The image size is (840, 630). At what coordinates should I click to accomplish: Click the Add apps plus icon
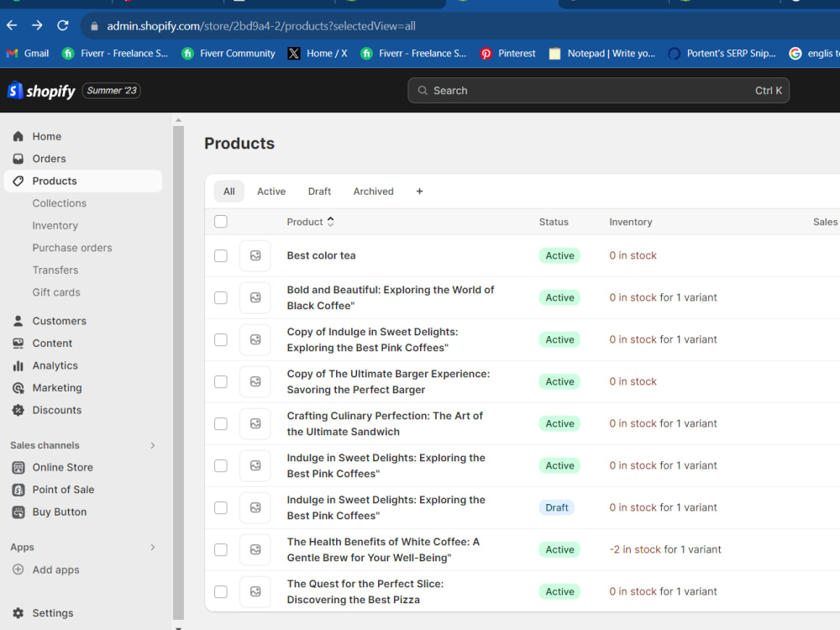click(18, 570)
